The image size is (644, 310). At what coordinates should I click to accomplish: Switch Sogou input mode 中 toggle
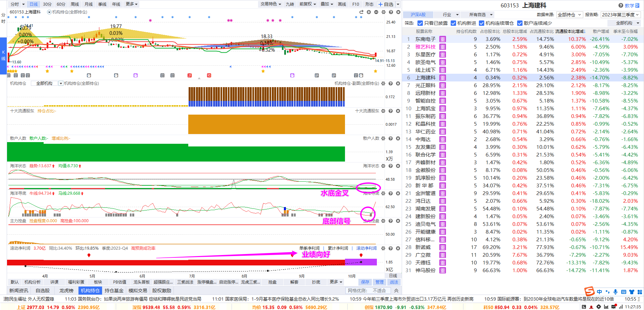(x=599, y=292)
